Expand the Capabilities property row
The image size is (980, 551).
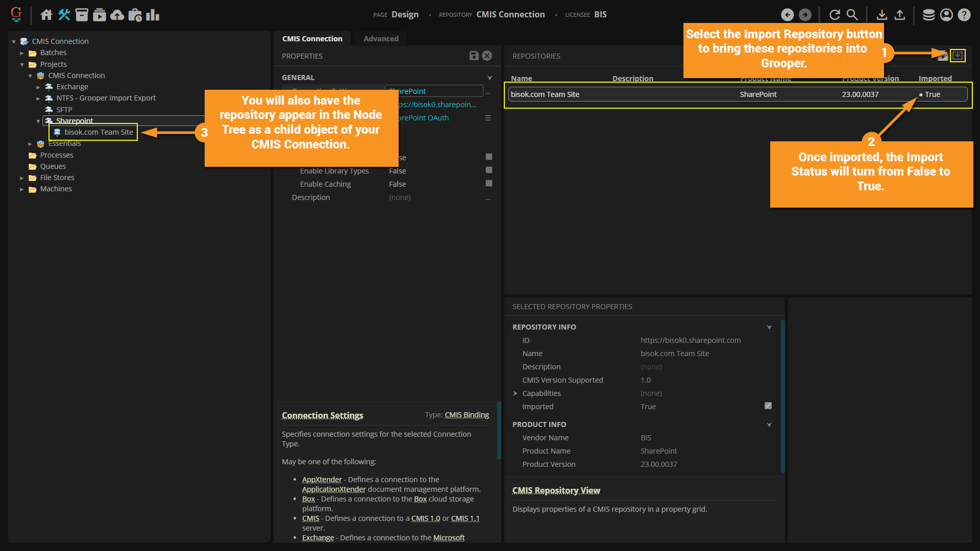515,393
